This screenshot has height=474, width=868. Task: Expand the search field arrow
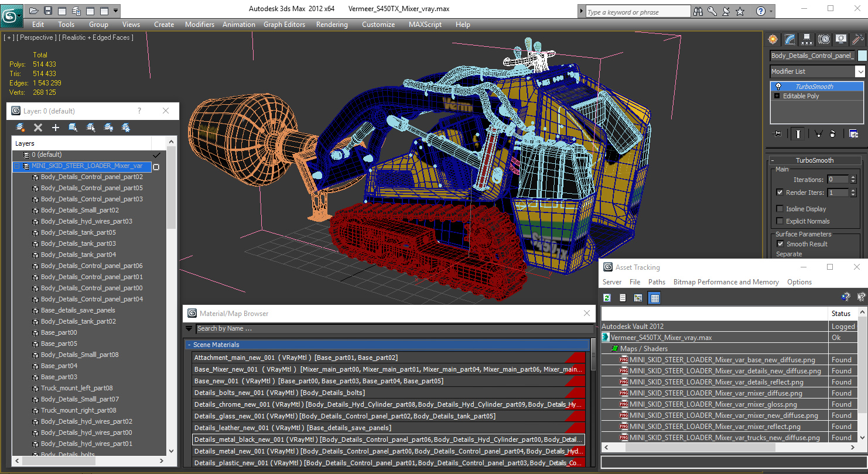[x=580, y=12]
